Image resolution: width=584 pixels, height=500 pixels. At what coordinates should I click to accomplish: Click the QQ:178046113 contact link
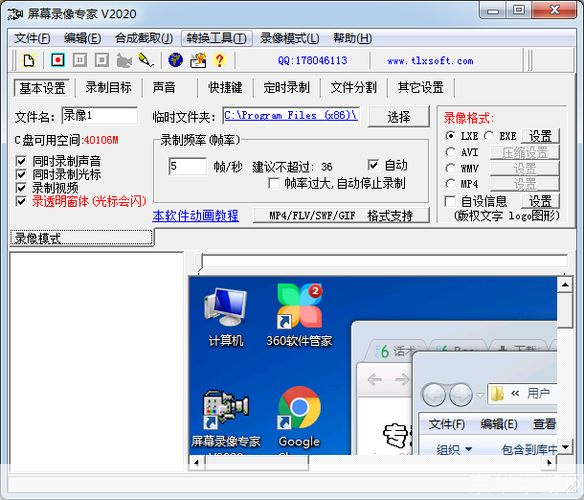[x=312, y=60]
